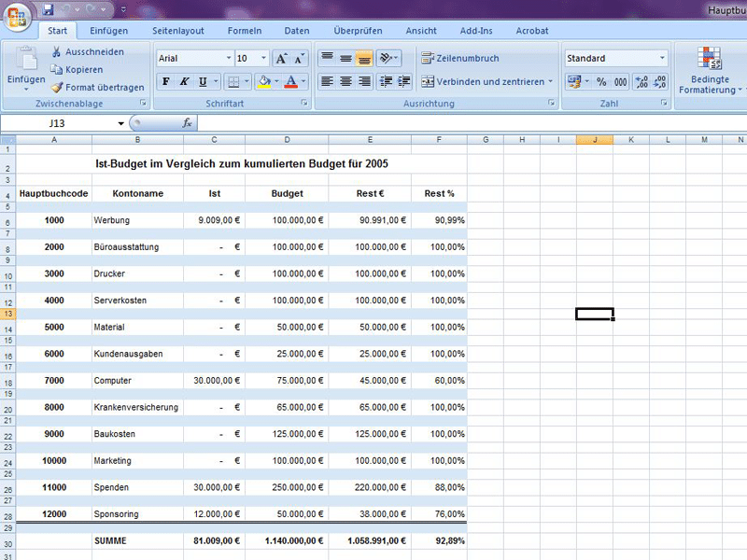This screenshot has height=560, width=747.
Task: Click the insert function fx icon
Action: point(187,123)
